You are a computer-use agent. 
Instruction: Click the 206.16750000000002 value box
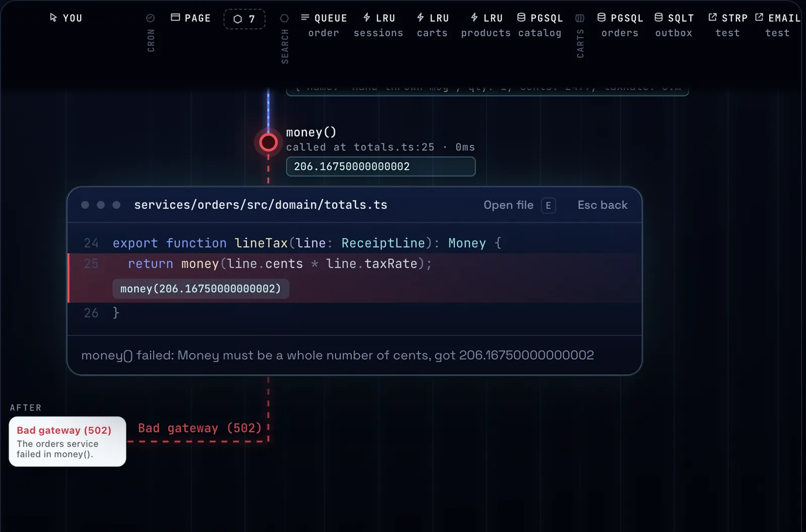[381, 167]
